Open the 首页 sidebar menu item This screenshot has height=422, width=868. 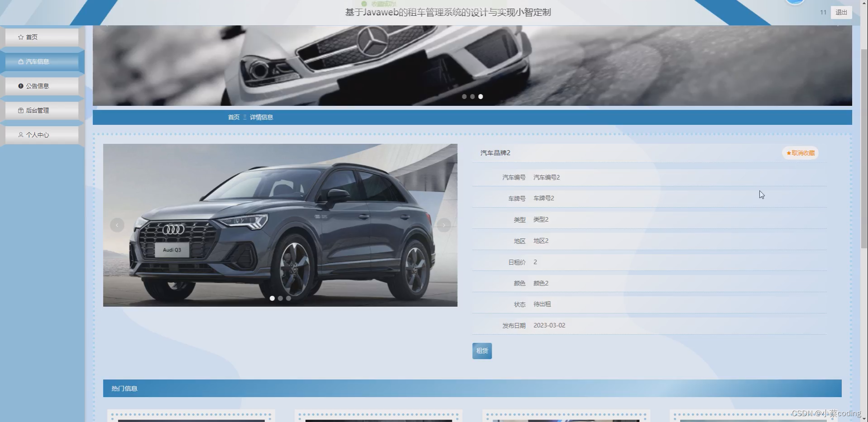[x=42, y=37]
